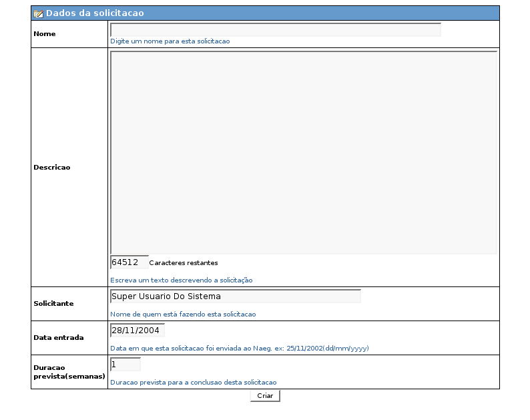This screenshot has height=420, width=530.
Task: Click the Solicitante row label
Action: click(x=53, y=304)
